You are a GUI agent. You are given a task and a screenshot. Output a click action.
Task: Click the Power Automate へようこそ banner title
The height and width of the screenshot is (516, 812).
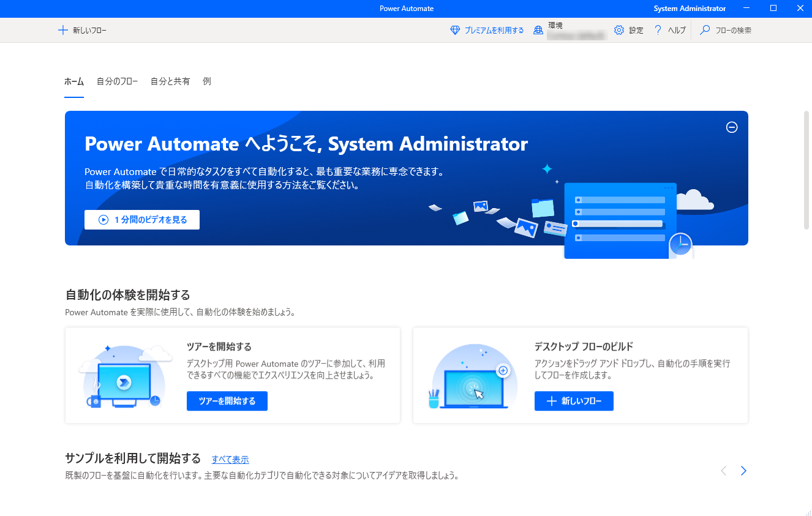click(x=306, y=144)
